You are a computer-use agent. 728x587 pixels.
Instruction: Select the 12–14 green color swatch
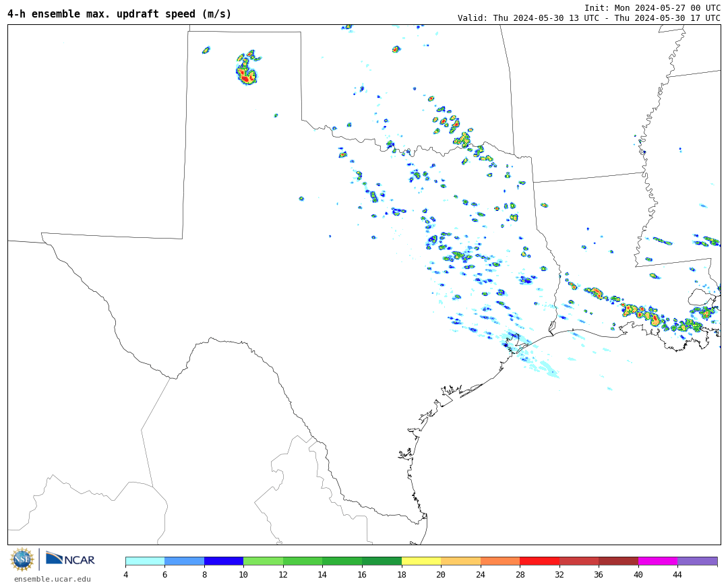point(303,561)
